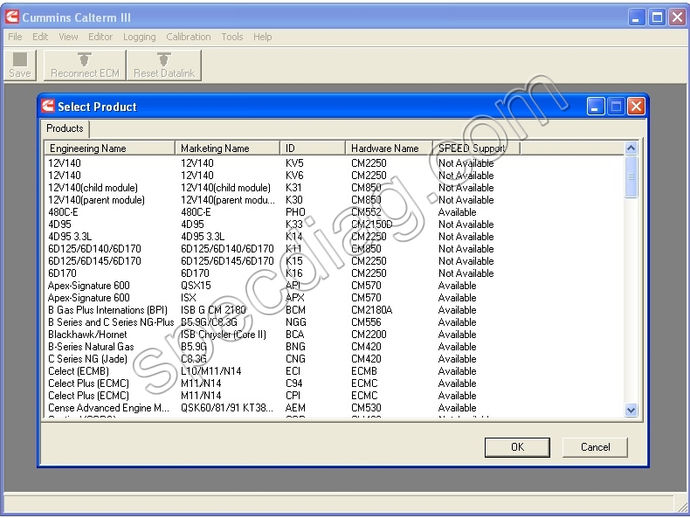Open the Help menu
The height and width of the screenshot is (518, 690).
pyautogui.click(x=262, y=37)
